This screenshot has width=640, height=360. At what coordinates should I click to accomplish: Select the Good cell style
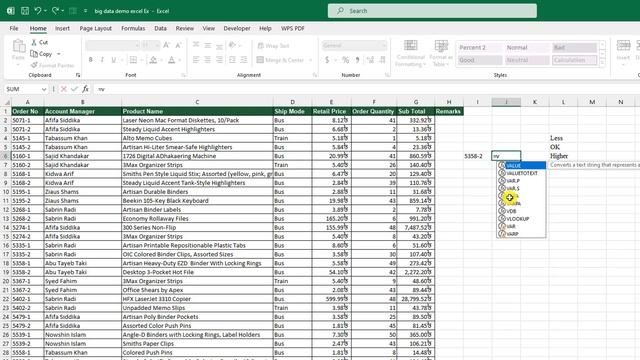(x=480, y=60)
